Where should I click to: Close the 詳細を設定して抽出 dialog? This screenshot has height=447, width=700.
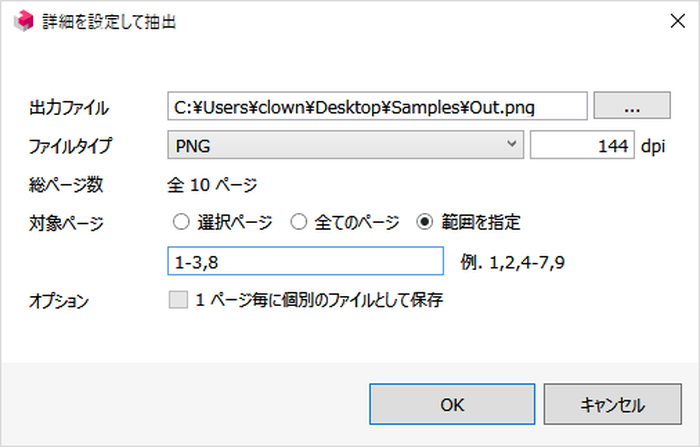678,21
